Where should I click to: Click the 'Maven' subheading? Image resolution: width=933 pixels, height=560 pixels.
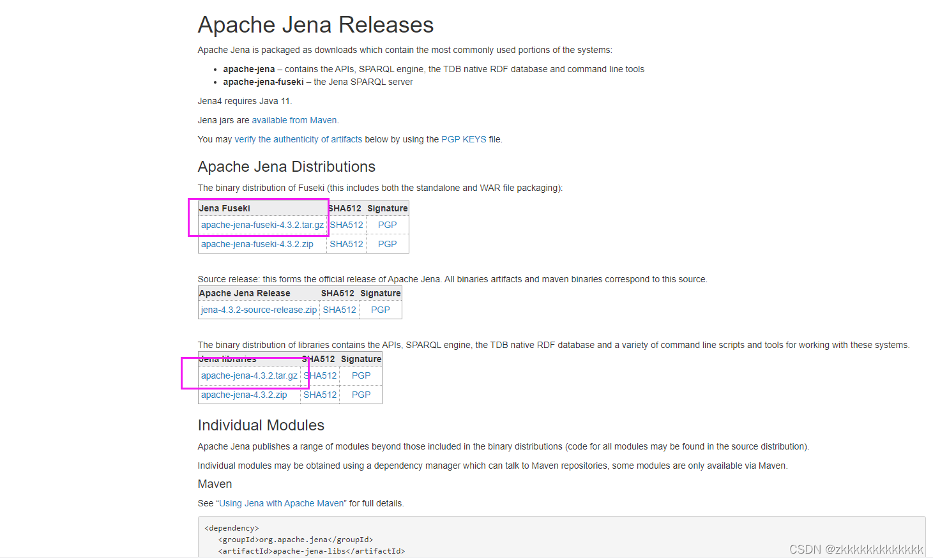(215, 484)
